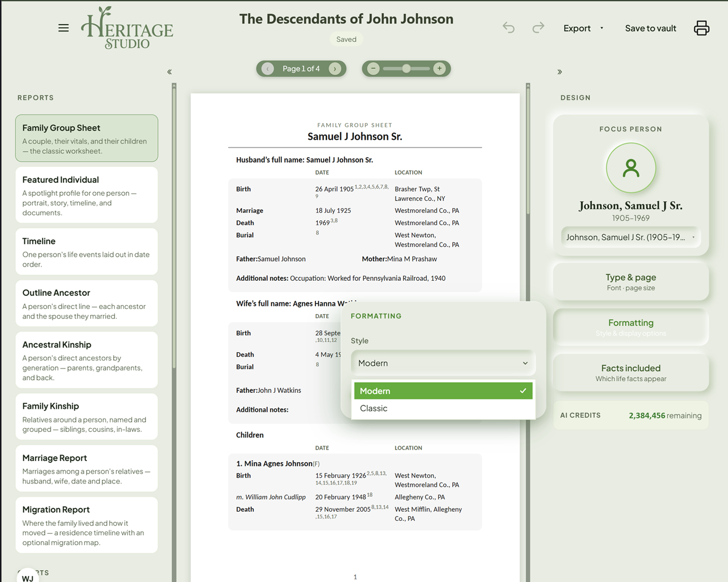Click the focus person avatar icon
This screenshot has width=728, height=582.
point(631,168)
